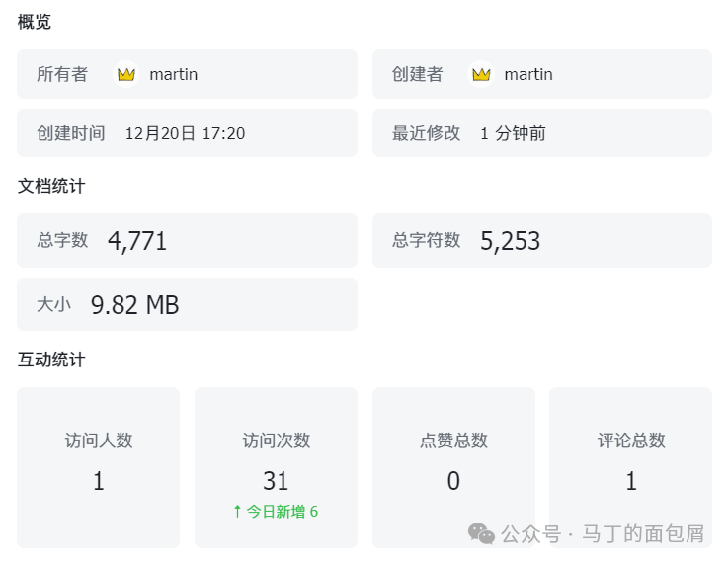Click the total word count 4,771
728x563 pixels.
[137, 241]
